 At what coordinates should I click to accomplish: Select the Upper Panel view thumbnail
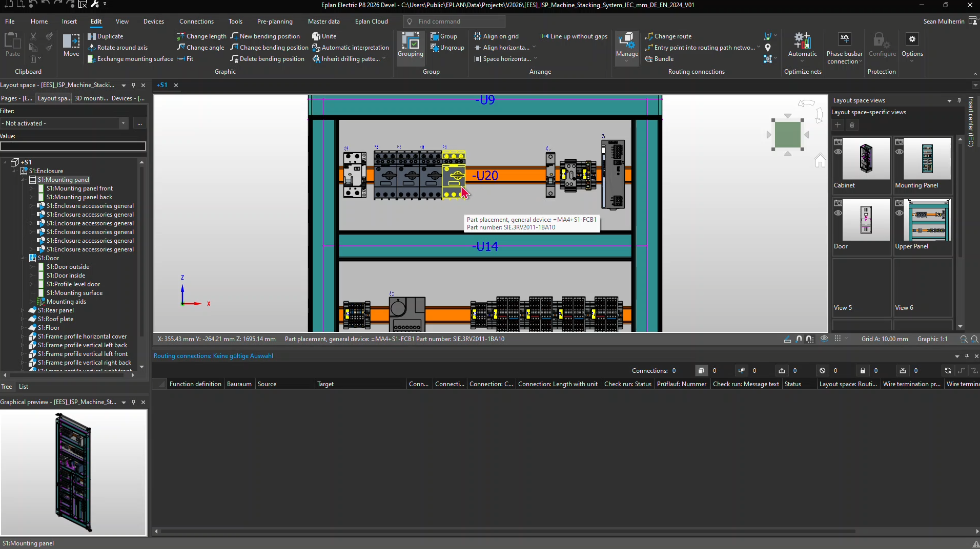[928, 220]
